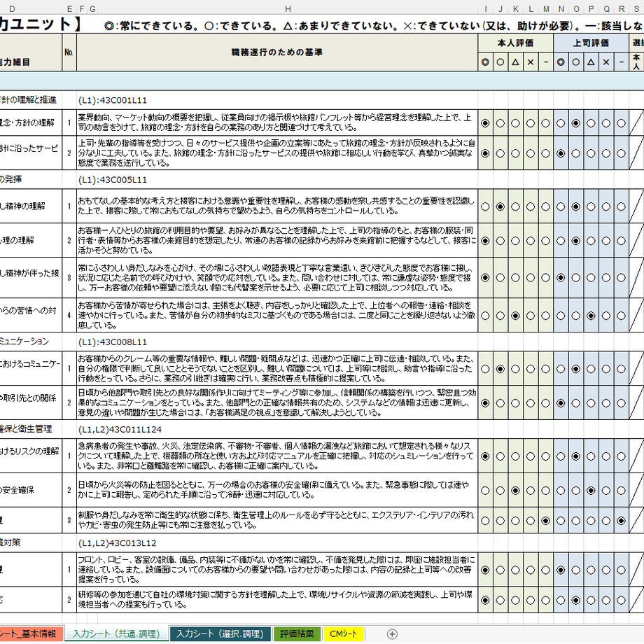Screen dimensions: 644x644
Task: Select cell with code (L1,L2)43C013L12
Action: 276,543
